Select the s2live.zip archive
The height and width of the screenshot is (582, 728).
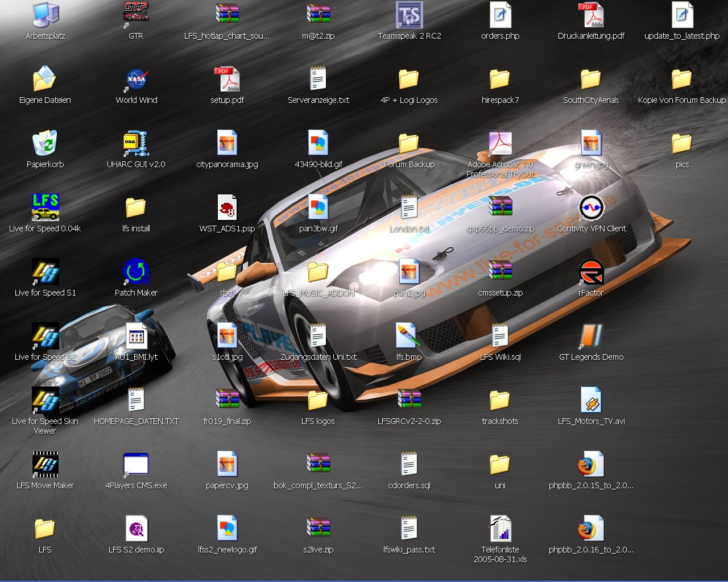coord(318,529)
